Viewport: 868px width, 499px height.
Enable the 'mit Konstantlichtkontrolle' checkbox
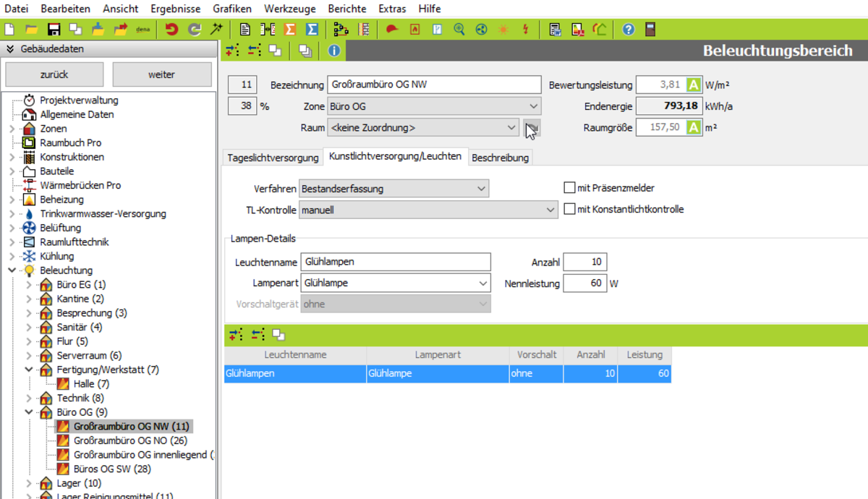click(x=569, y=210)
